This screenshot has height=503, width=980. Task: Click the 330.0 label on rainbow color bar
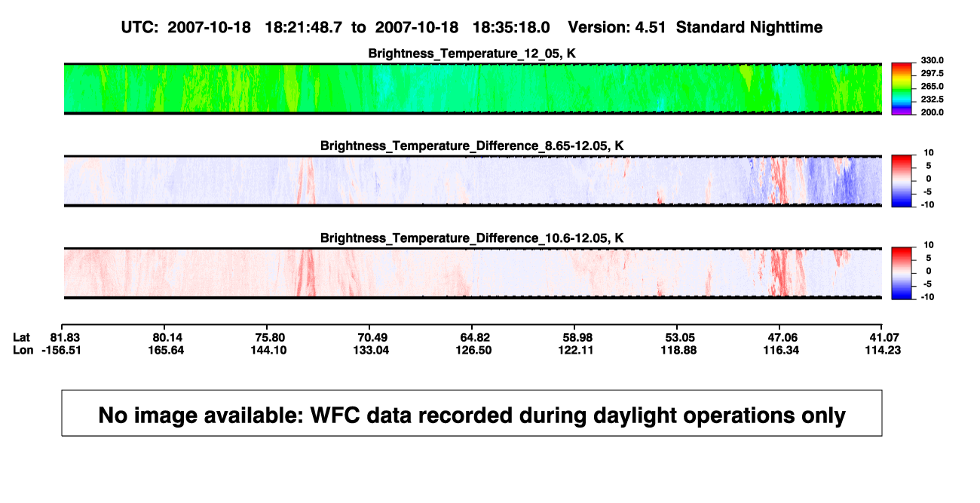(931, 60)
